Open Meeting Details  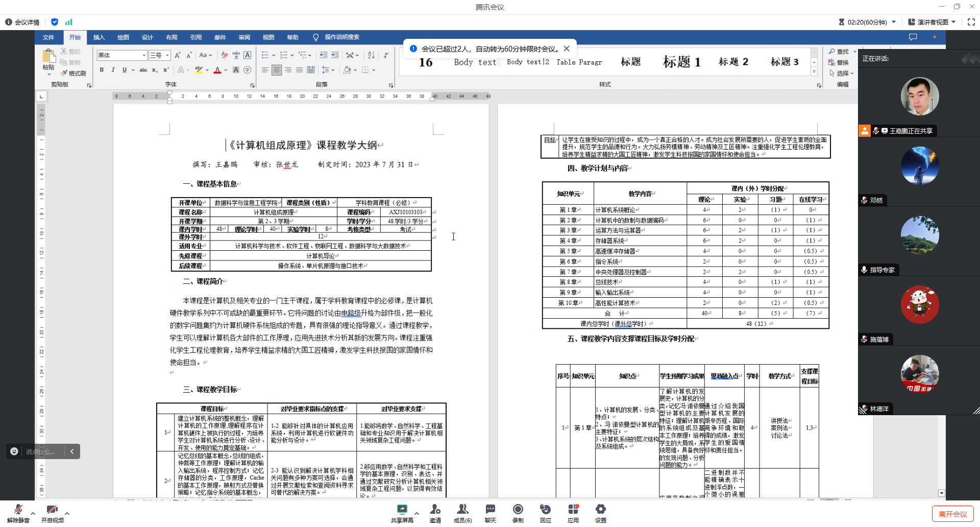coord(22,22)
